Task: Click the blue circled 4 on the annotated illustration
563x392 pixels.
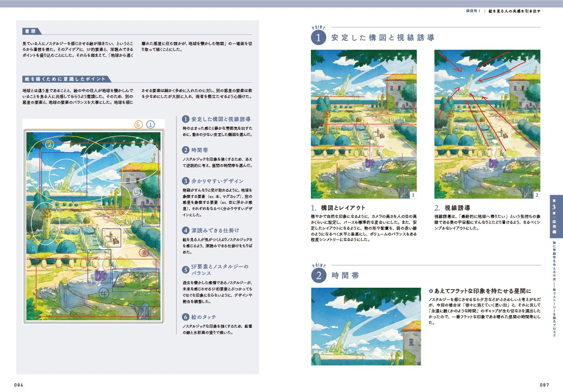Action: pyautogui.click(x=104, y=292)
